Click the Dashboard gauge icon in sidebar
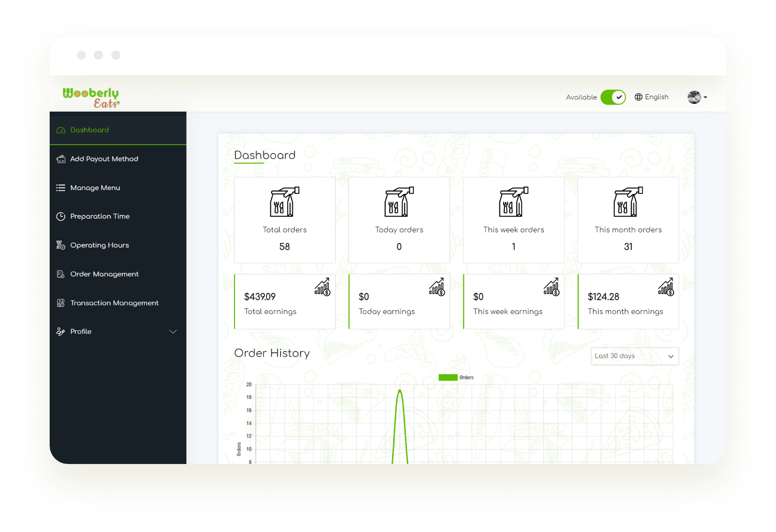The height and width of the screenshot is (532, 776). [61, 130]
